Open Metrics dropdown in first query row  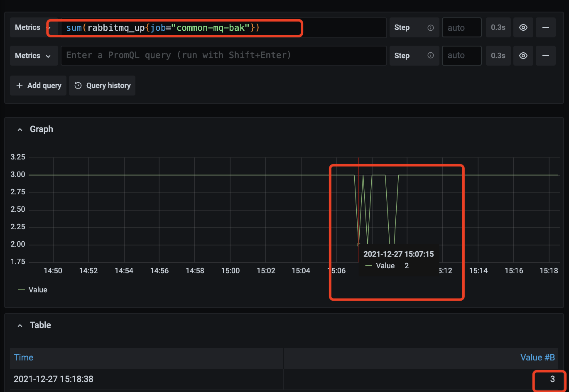[33, 27]
